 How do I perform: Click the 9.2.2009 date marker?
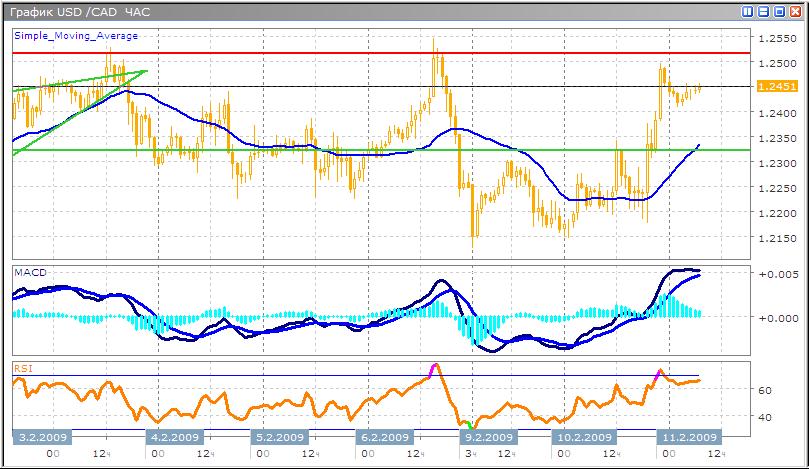click(490, 438)
